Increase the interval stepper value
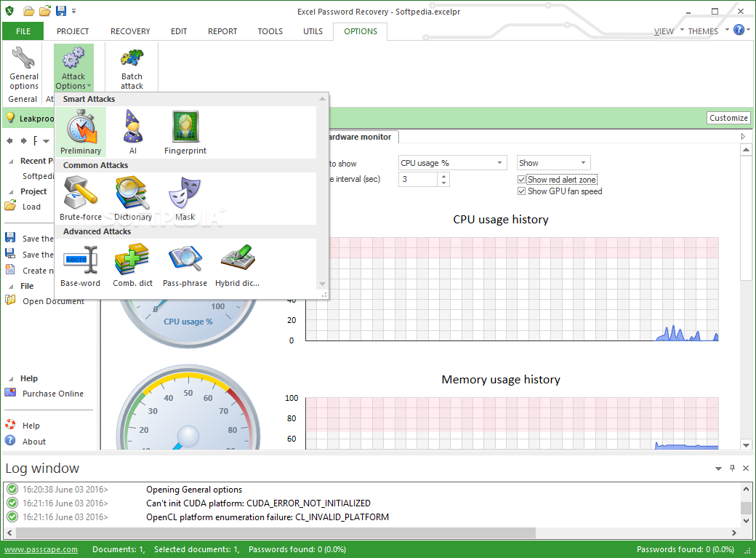Screen dimensions: 756x558 tap(443, 176)
